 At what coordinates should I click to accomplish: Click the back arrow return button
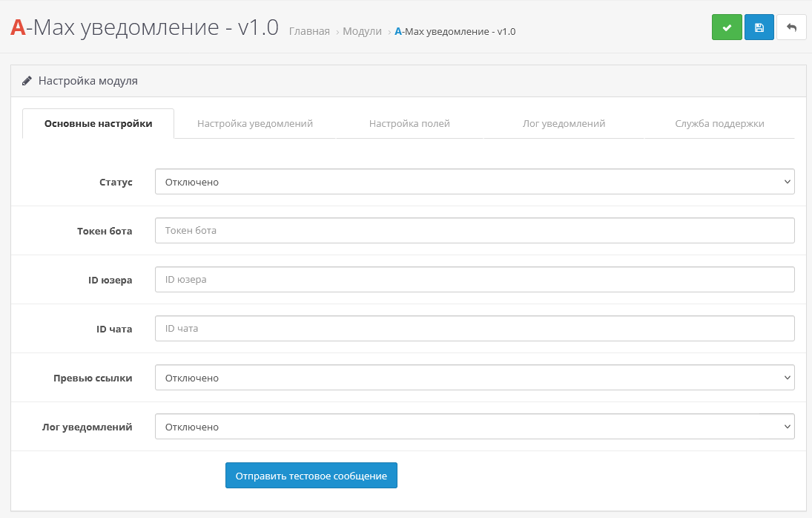[x=791, y=27]
